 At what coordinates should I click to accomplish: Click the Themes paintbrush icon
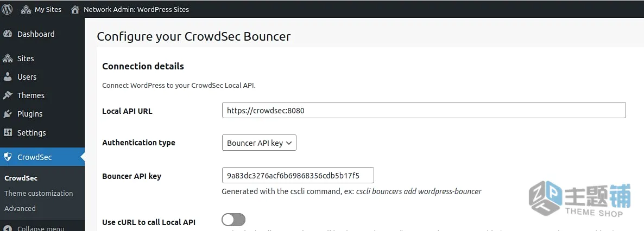8,95
